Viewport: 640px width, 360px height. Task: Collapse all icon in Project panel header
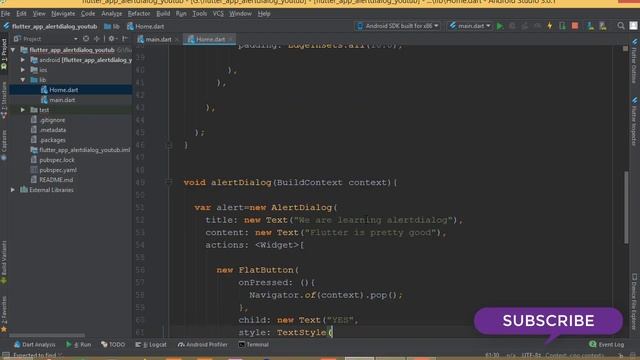97,39
